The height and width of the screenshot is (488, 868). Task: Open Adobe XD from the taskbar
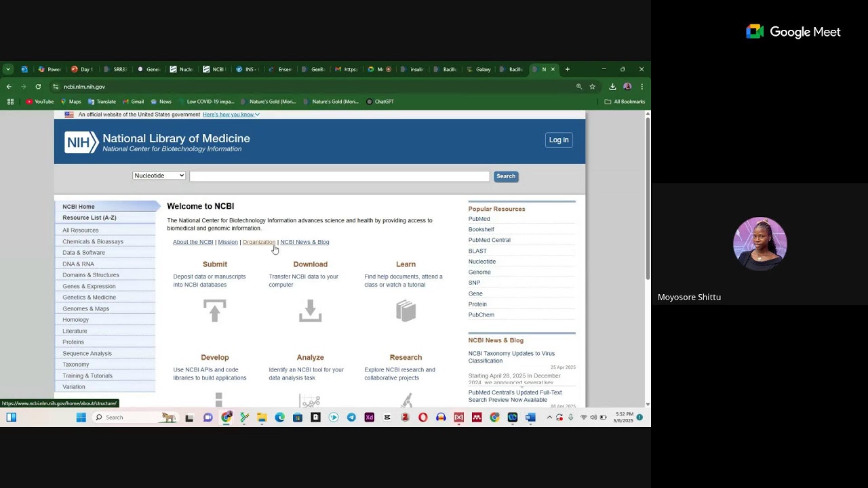[369, 418]
